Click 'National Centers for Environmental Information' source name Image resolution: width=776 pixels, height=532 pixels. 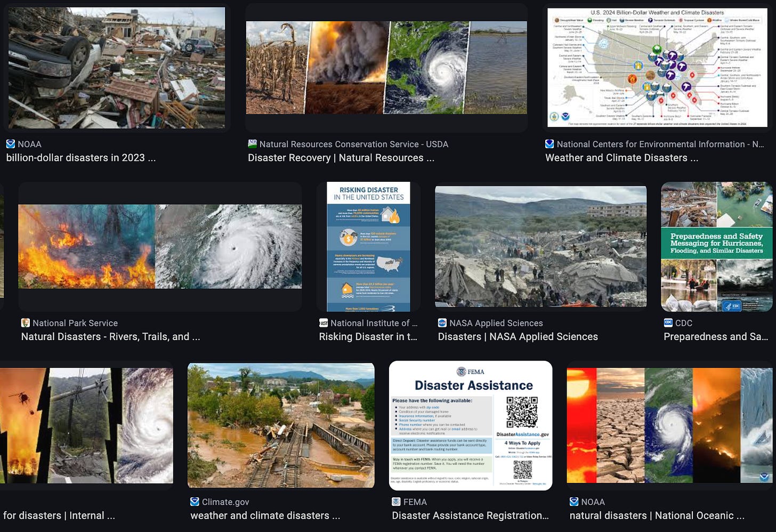tap(660, 144)
